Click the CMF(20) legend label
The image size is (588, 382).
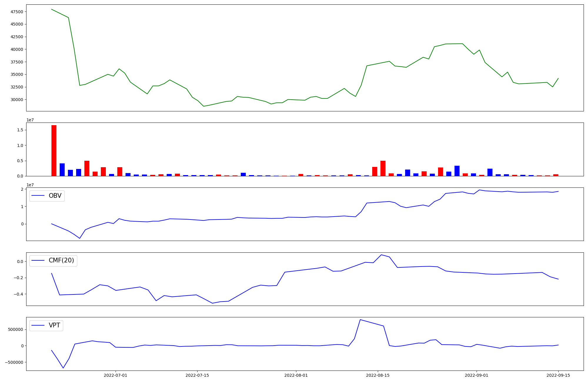pyautogui.click(x=61, y=261)
